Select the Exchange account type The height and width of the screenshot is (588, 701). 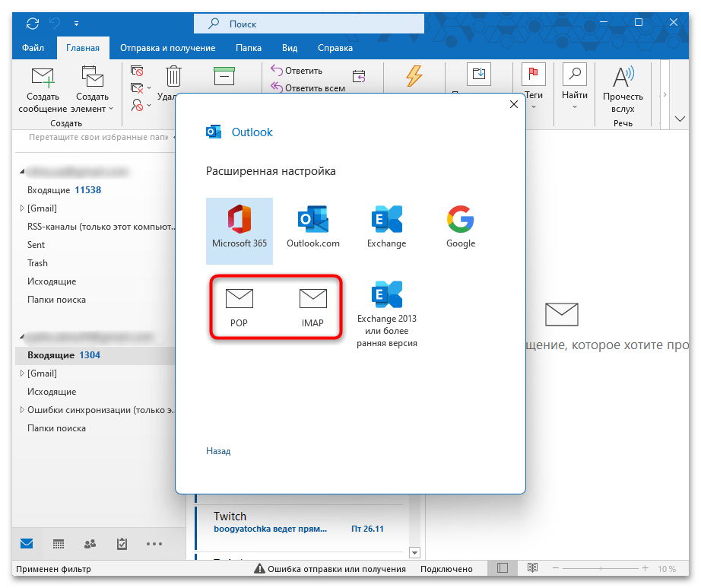tap(387, 226)
